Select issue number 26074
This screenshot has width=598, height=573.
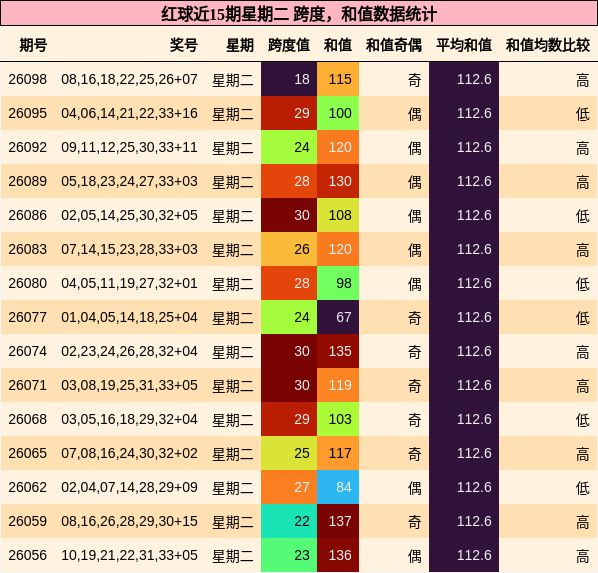click(x=27, y=351)
